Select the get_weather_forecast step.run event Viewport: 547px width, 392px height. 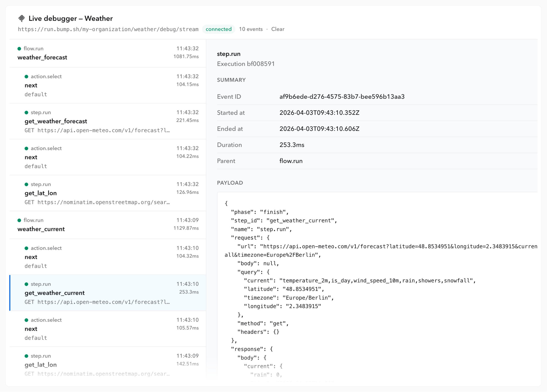click(x=108, y=121)
